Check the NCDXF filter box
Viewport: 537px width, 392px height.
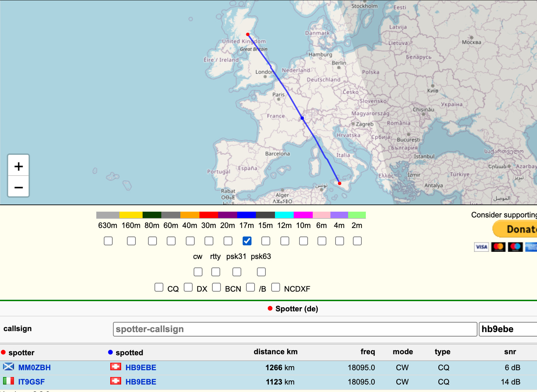tap(276, 287)
